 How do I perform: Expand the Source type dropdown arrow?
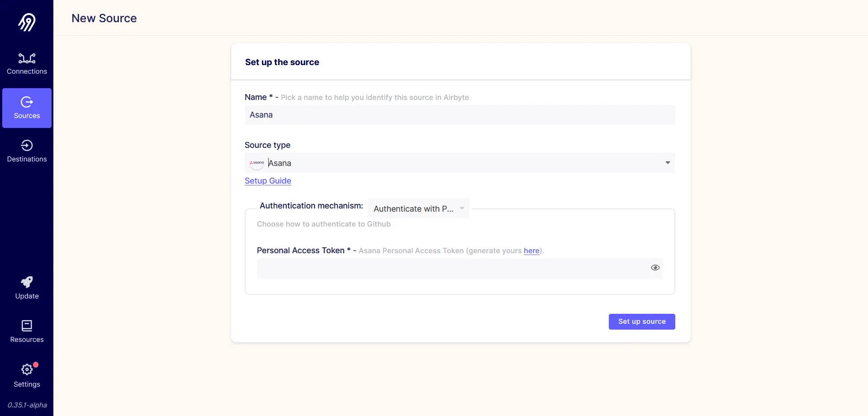(x=668, y=163)
